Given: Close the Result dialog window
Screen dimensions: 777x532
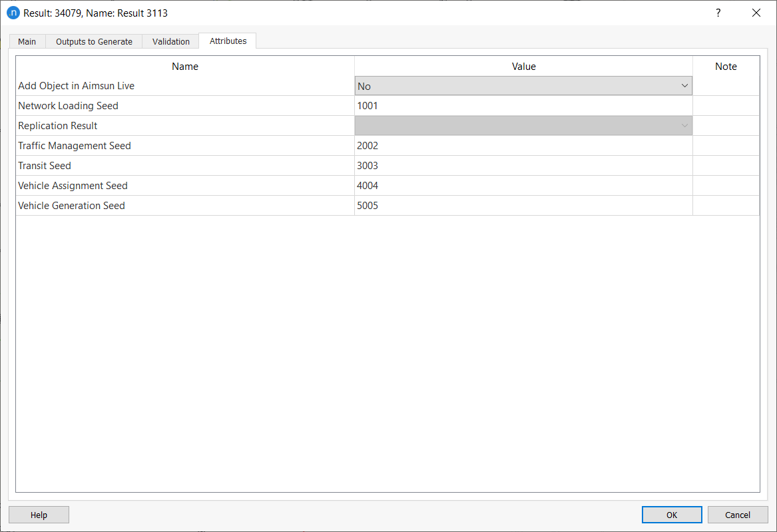Looking at the screenshot, I should [756, 13].
